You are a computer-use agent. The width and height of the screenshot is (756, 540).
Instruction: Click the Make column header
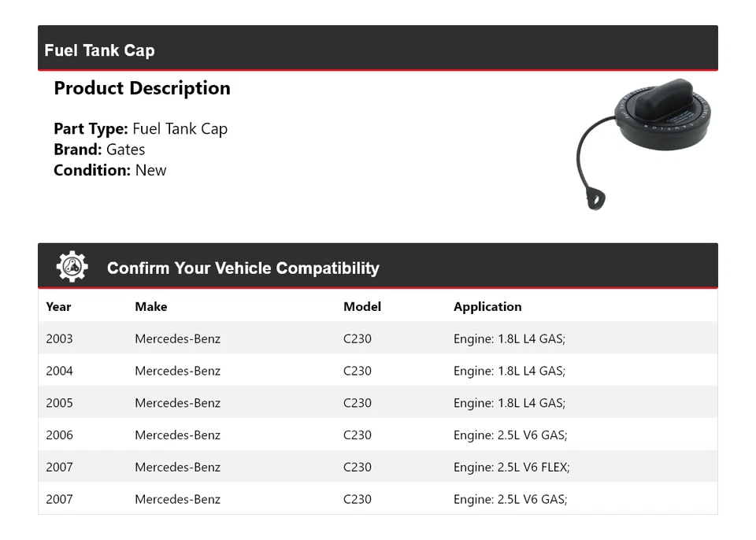(151, 307)
